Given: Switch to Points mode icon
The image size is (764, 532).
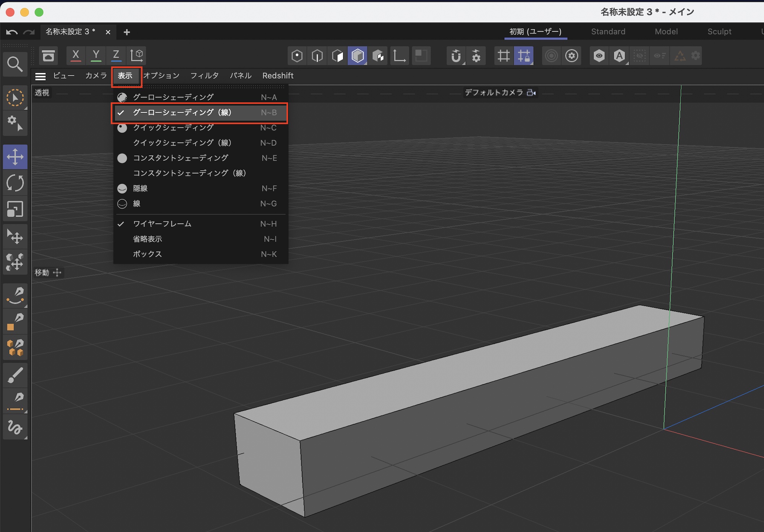Looking at the screenshot, I should [297, 56].
